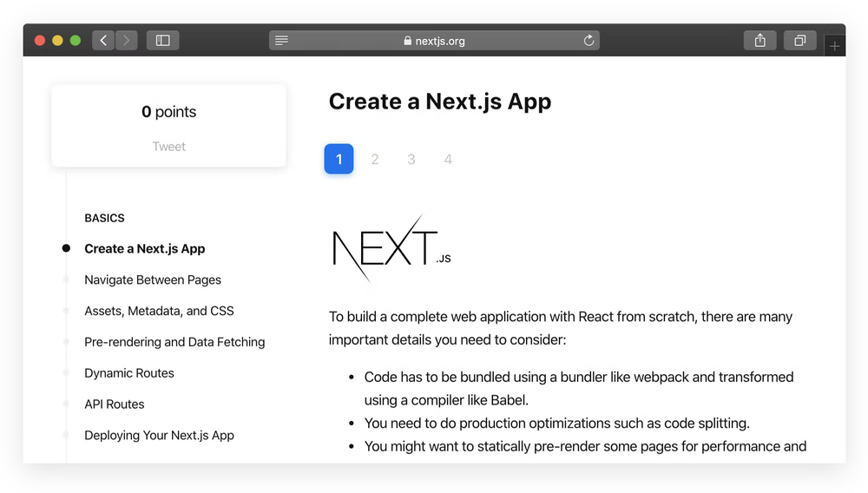Open Pre-rendering and Data Fetching lesson
Viewport: 868px width, 493px height.
tap(174, 342)
